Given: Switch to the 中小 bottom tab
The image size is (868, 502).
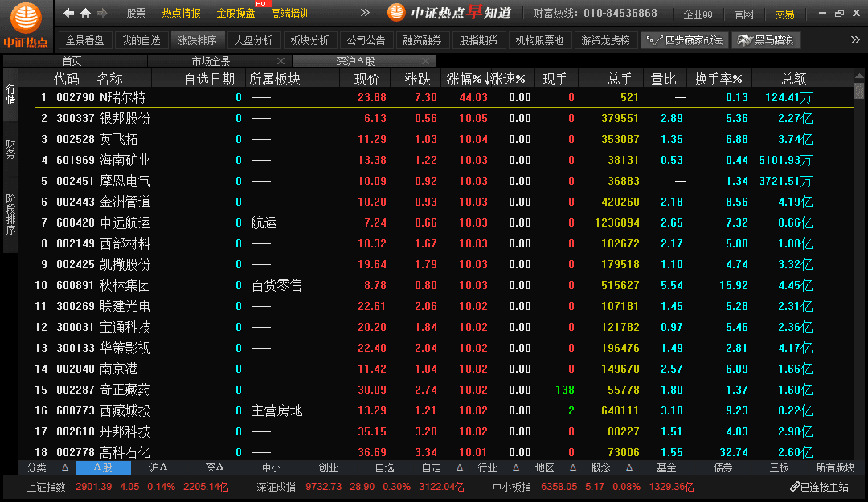Looking at the screenshot, I should tap(272, 467).
